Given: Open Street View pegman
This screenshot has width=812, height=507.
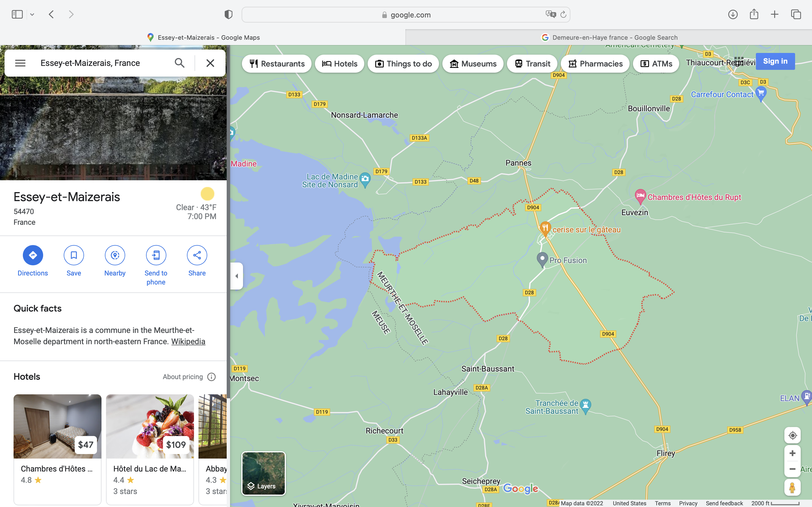Looking at the screenshot, I should (x=792, y=487).
